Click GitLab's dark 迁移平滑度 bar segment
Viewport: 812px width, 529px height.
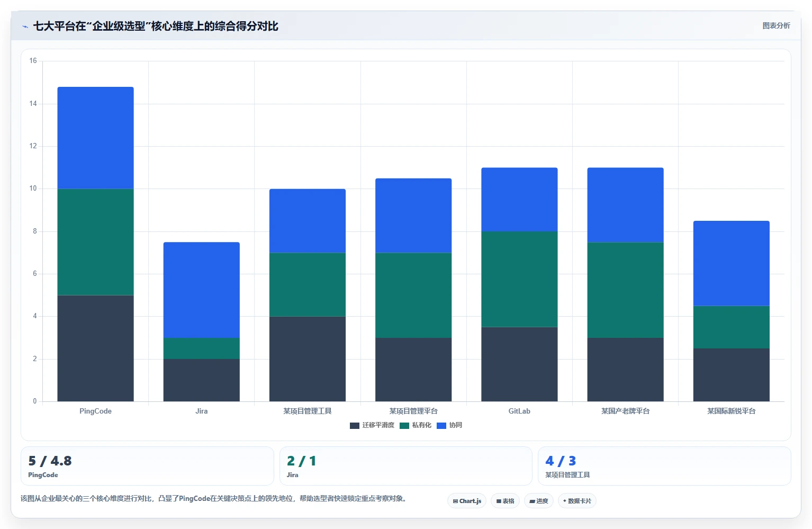click(x=519, y=364)
